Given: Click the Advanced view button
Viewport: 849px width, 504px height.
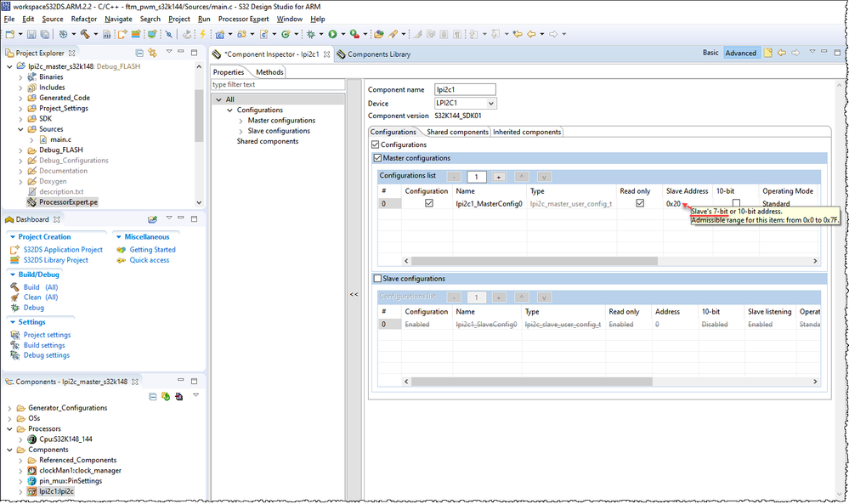Looking at the screenshot, I should [740, 53].
